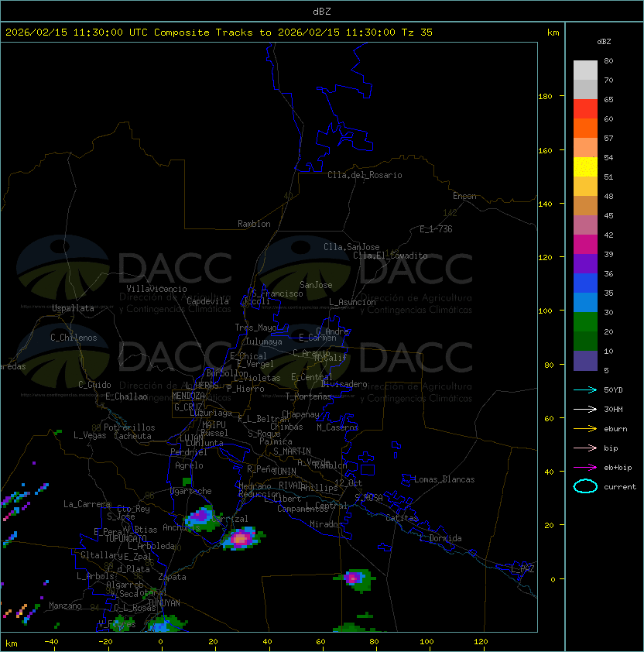644x652 pixels.
Task: Click the S_MARTIN label
Action: pyautogui.click(x=292, y=451)
